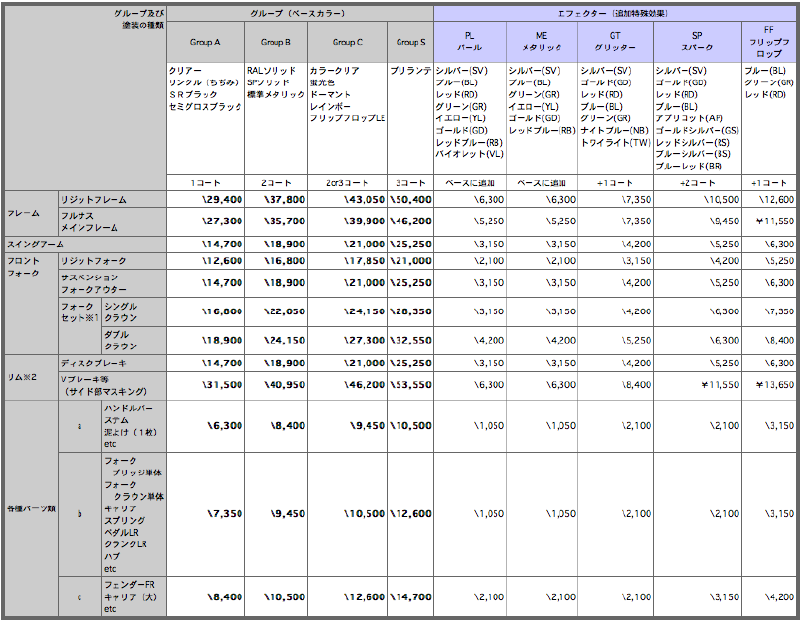Click '+2コート' under SP column

coord(697,183)
